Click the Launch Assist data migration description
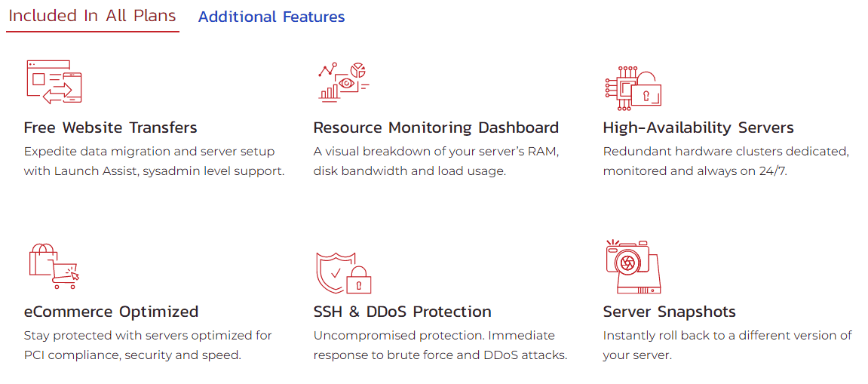 tap(155, 161)
